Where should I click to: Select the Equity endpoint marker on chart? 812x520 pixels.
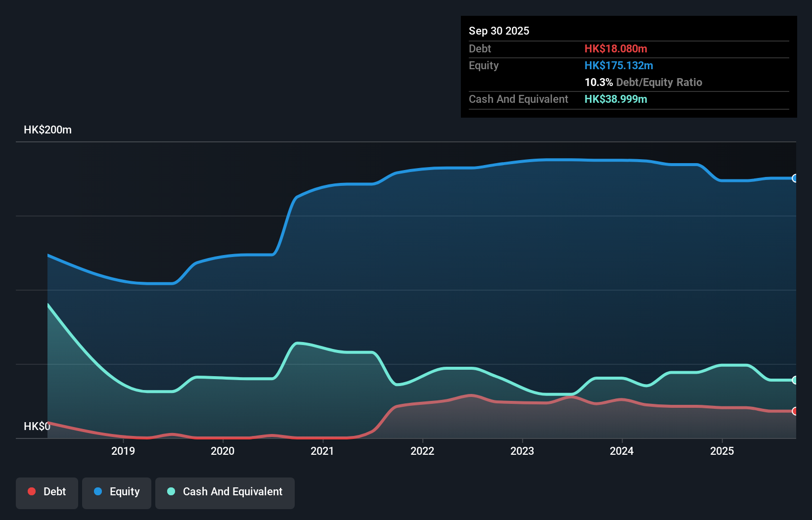point(795,178)
